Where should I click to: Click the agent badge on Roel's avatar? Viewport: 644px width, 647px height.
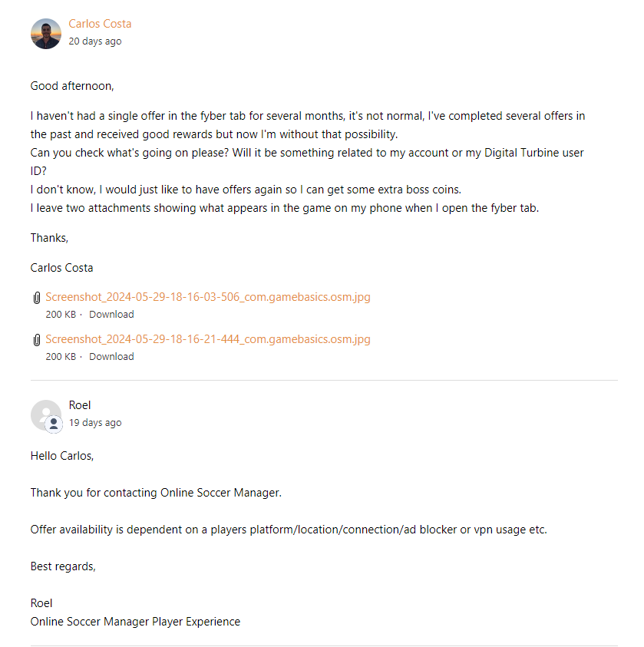tap(54, 424)
